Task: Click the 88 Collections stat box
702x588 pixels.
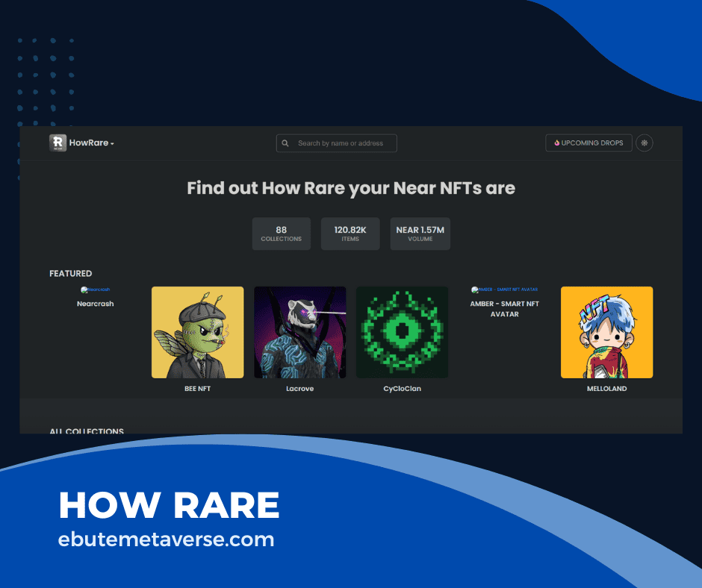Action: (281, 234)
